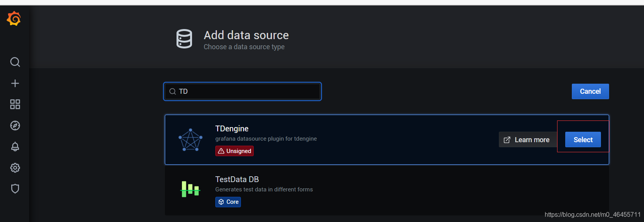Open Learn more for TDengine
This screenshot has width=644, height=222.
(528, 140)
